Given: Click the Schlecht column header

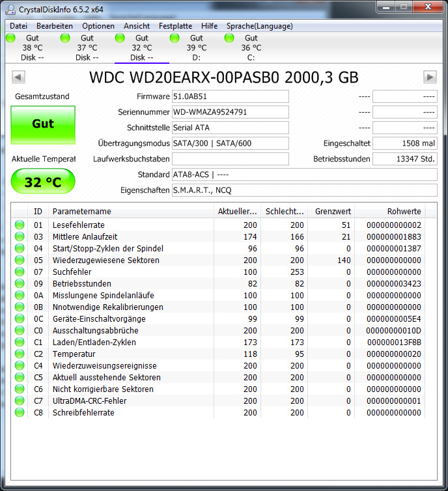Looking at the screenshot, I should click(285, 212).
